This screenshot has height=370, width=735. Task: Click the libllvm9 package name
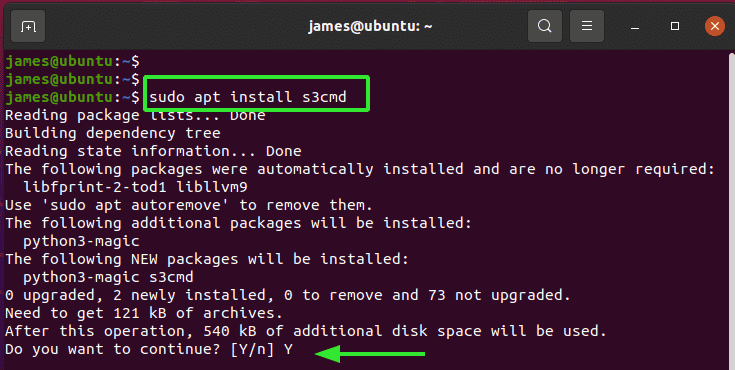(212, 188)
